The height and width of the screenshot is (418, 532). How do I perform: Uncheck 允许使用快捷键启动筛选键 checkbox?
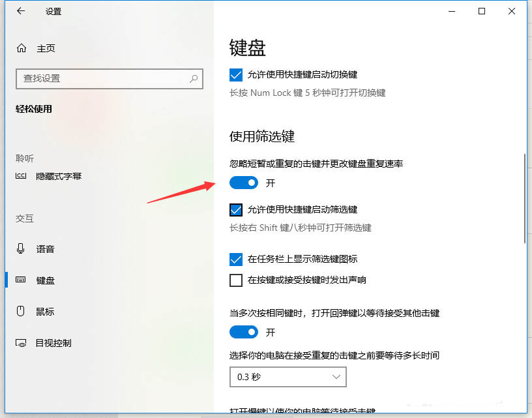236,210
